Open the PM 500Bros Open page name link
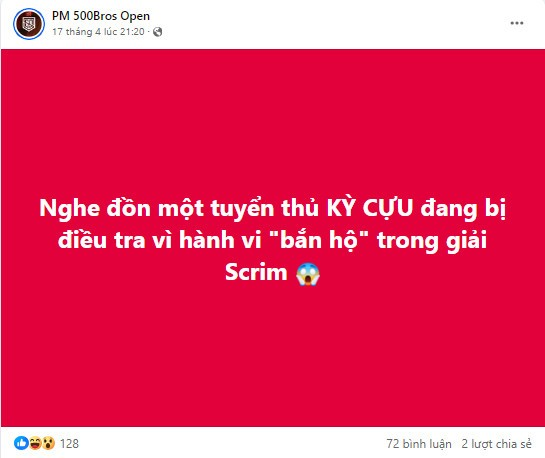 click(x=101, y=16)
